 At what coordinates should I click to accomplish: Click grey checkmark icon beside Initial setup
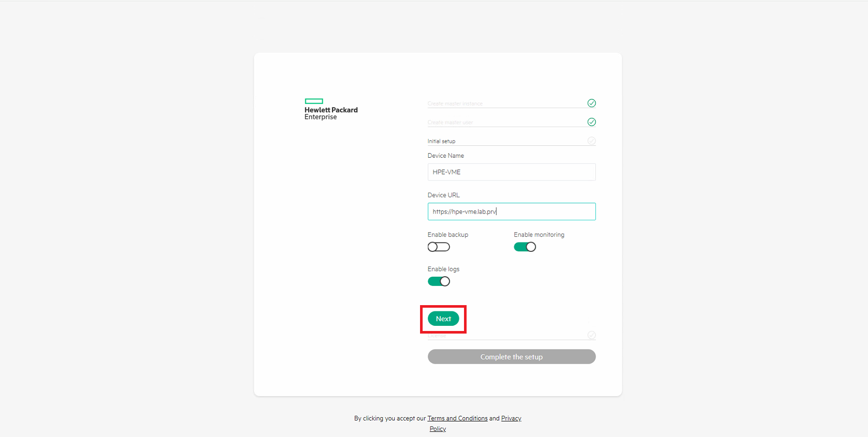click(x=591, y=141)
